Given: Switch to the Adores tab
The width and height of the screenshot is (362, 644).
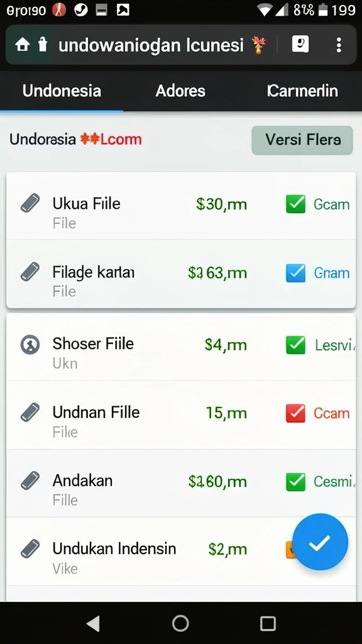Looking at the screenshot, I should 180,91.
